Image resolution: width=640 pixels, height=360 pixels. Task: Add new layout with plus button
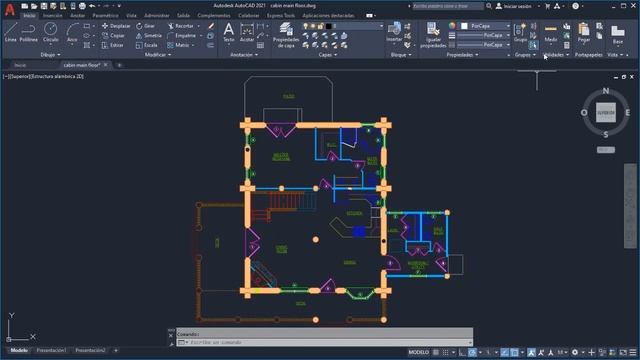(x=116, y=350)
